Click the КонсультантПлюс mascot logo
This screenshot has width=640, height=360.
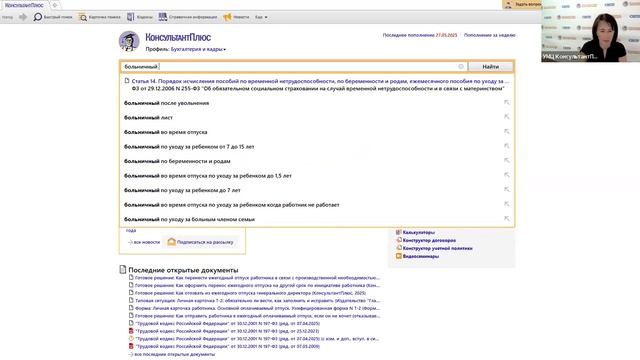129,41
